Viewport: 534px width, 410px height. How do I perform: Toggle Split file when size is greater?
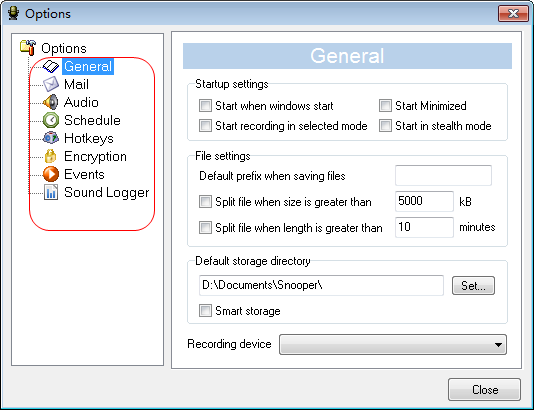[205, 202]
